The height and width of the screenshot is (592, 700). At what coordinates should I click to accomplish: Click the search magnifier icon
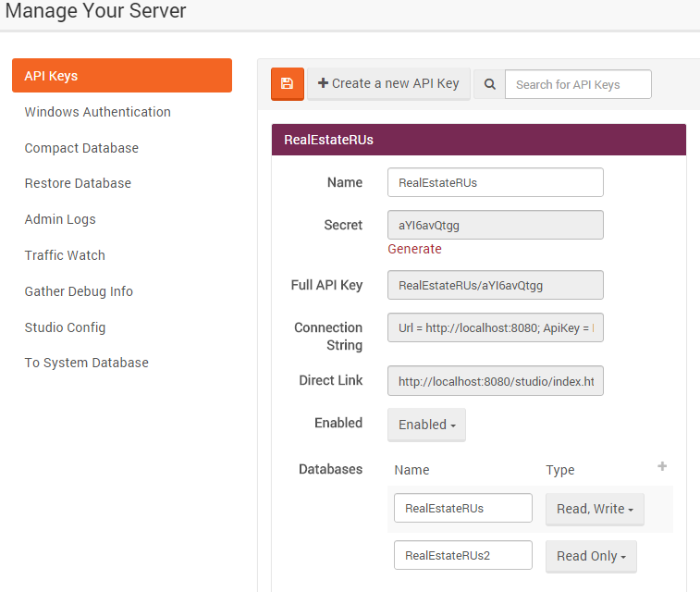pyautogui.click(x=489, y=84)
